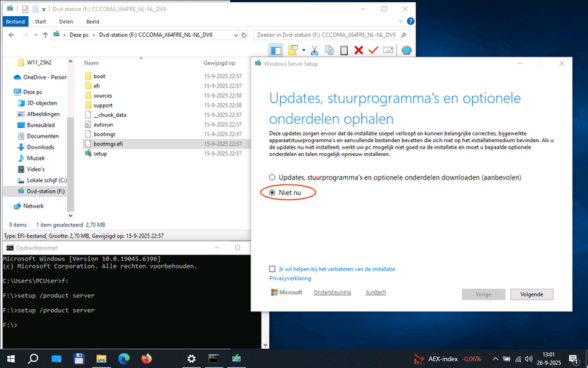Click the red X Delete icon
The height and width of the screenshot is (368, 588).
tap(359, 50)
